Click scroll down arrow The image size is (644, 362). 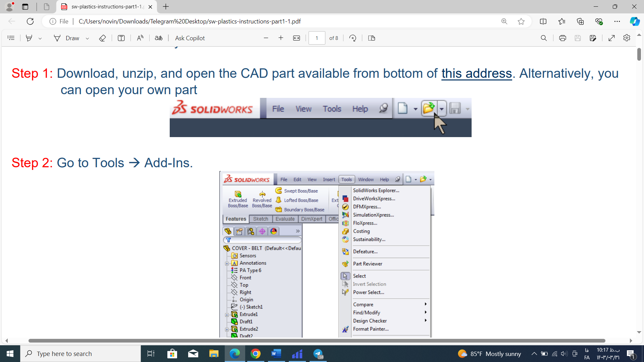click(x=639, y=332)
